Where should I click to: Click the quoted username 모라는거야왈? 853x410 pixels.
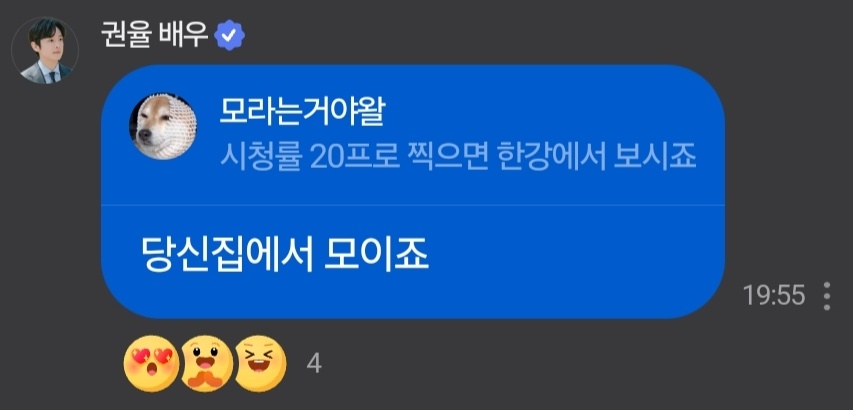[x=301, y=114]
